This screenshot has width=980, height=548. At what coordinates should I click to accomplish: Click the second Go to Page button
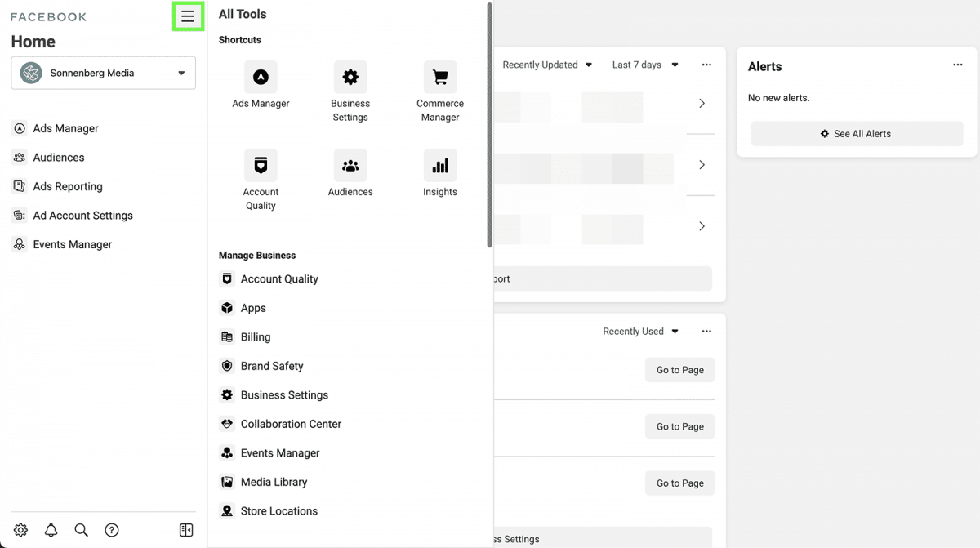(680, 426)
